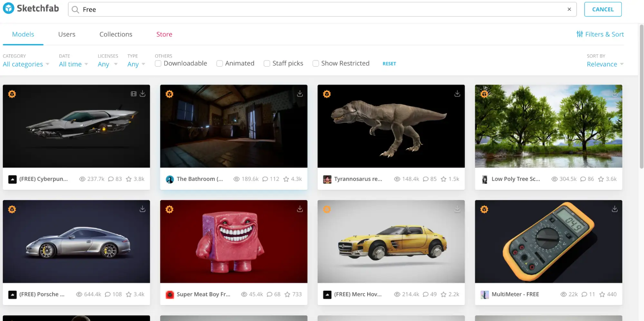
Task: Click the RESET filters link
Action: (x=389, y=64)
